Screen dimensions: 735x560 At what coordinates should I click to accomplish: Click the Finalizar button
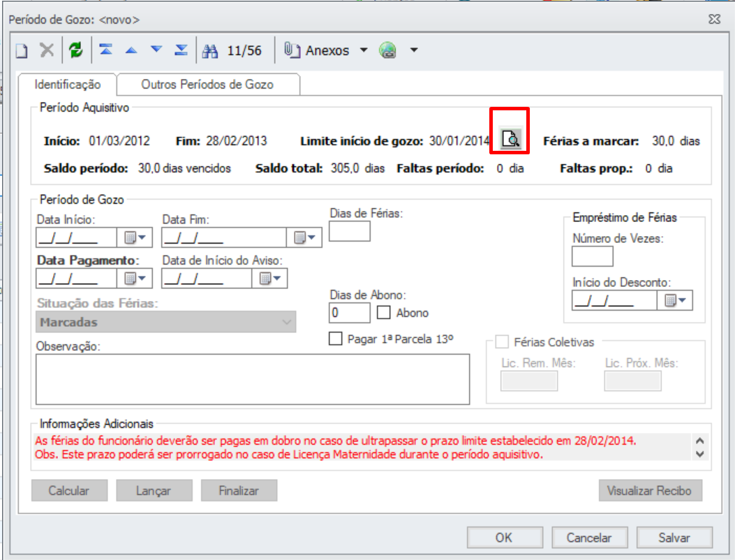click(239, 491)
